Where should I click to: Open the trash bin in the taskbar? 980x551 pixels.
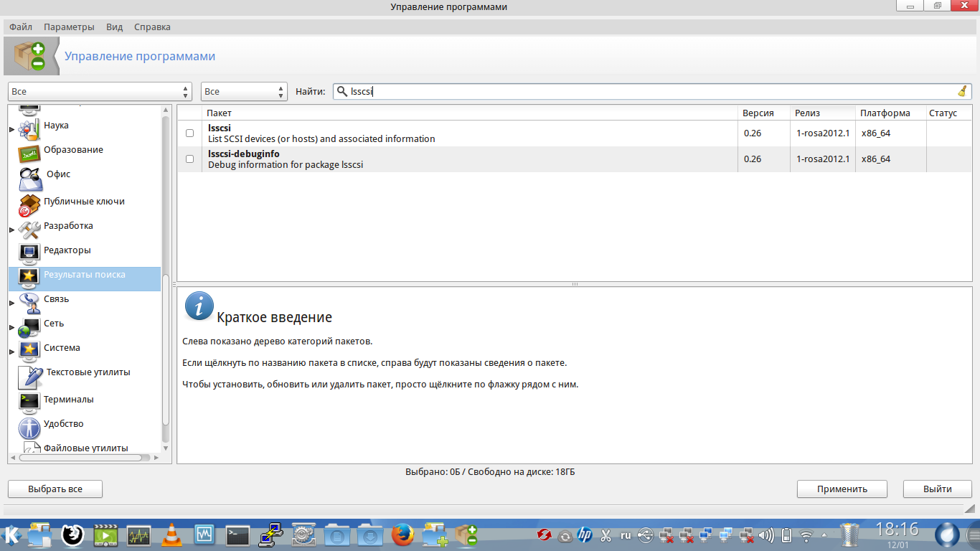[x=849, y=534]
